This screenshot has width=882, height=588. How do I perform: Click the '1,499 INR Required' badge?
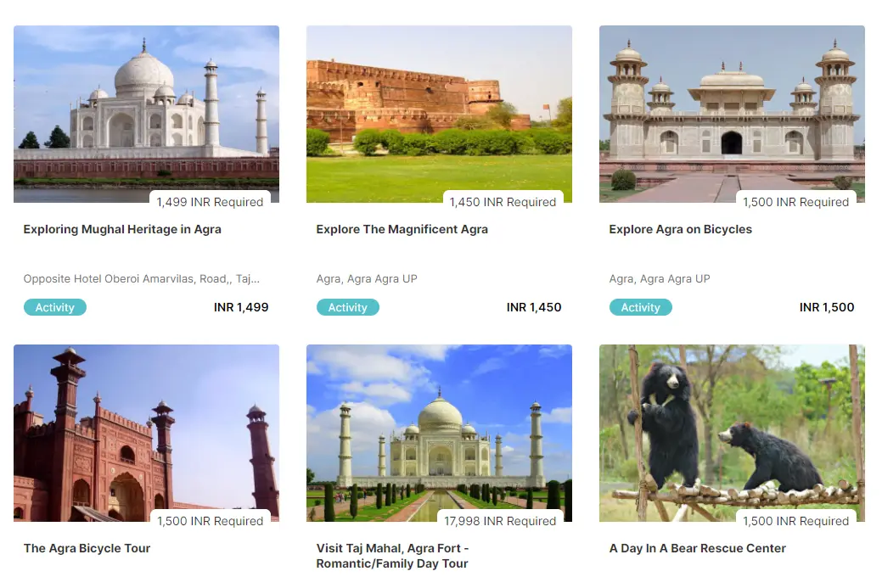(x=210, y=202)
